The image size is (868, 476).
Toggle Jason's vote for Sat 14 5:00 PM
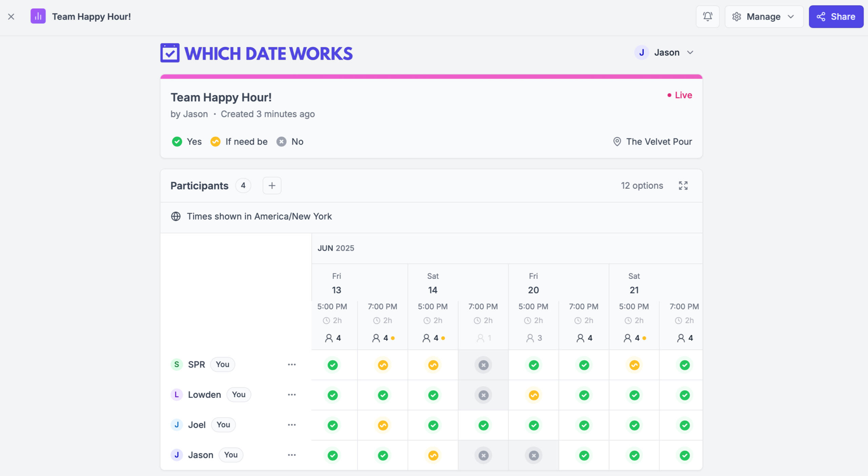point(433,455)
